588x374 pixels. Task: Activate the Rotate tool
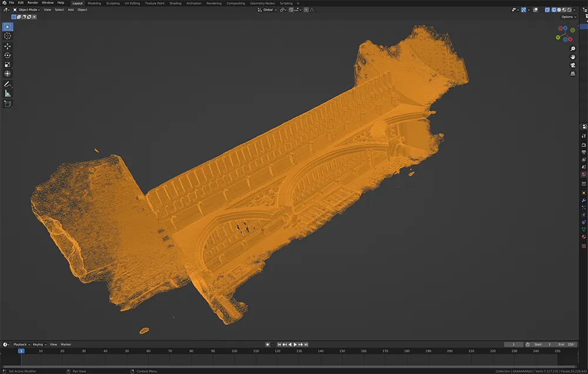click(8, 55)
